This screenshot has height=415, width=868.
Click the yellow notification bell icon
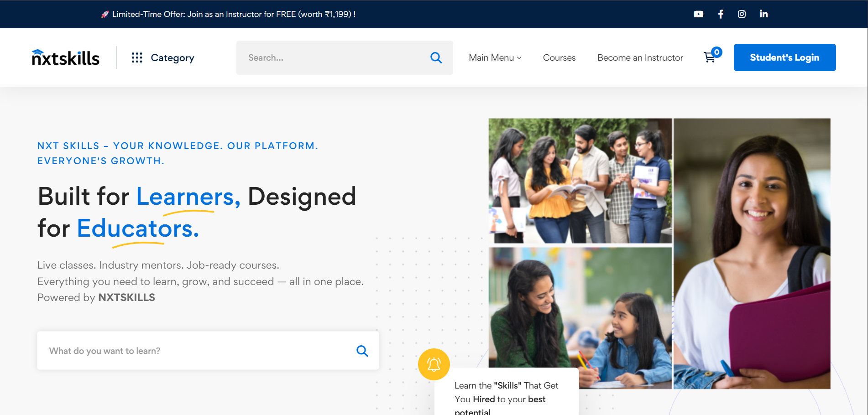(x=434, y=364)
